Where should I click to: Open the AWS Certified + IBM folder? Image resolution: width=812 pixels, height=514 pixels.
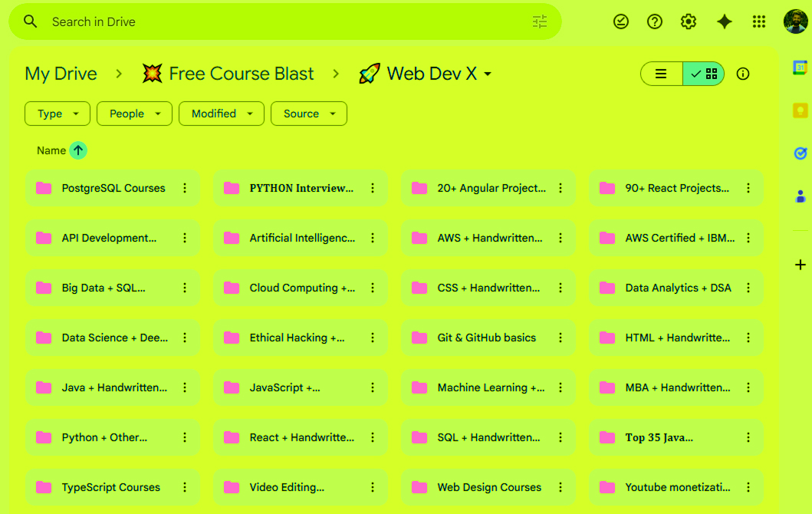click(676, 239)
